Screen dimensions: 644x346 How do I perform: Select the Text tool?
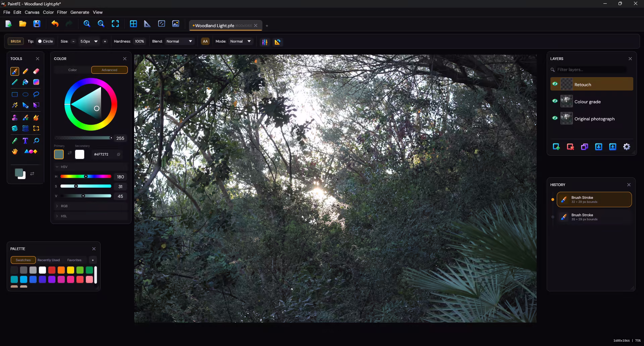[25, 141]
